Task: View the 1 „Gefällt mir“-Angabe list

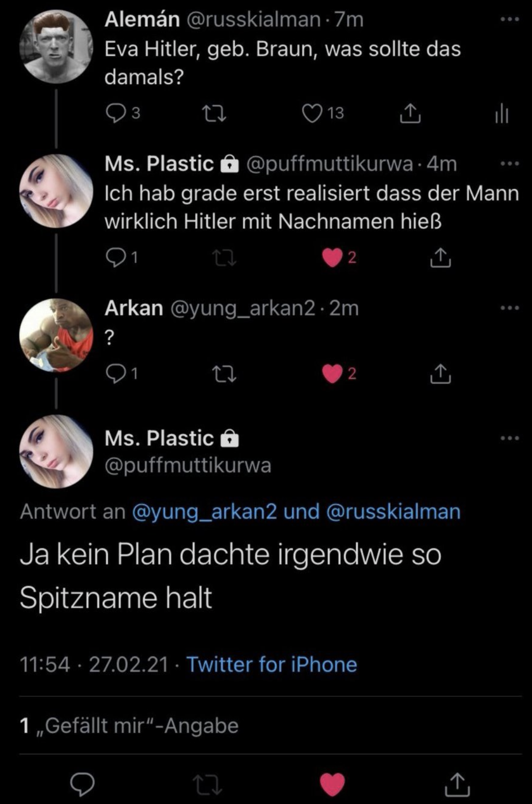Action: 129,726
